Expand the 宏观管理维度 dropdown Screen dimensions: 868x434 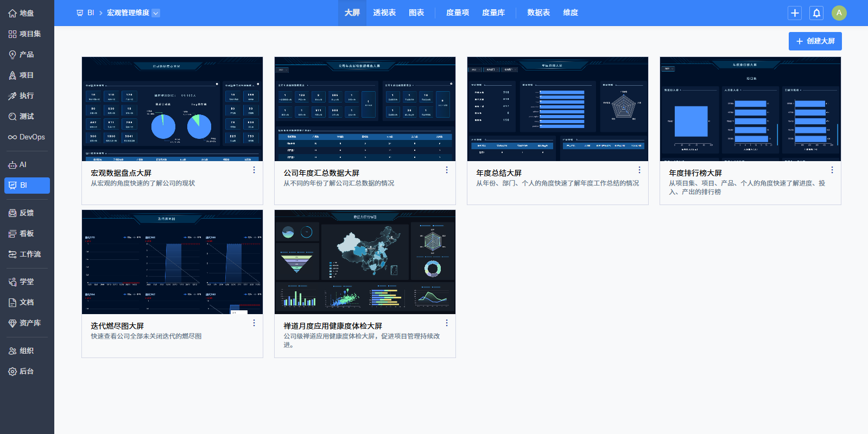click(133, 13)
